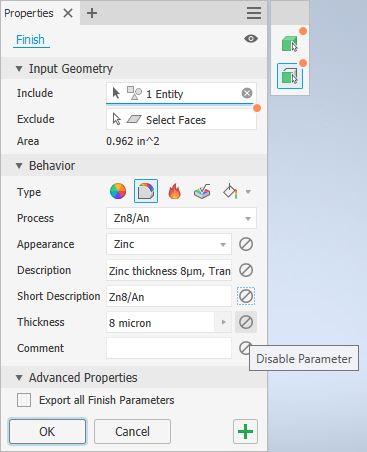Open the finish type overflow arrow

click(248, 192)
